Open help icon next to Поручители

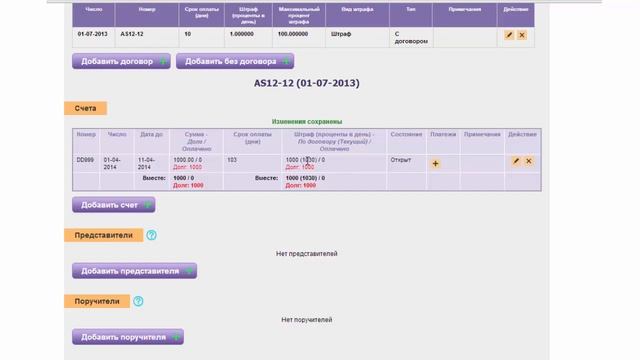[138, 301]
